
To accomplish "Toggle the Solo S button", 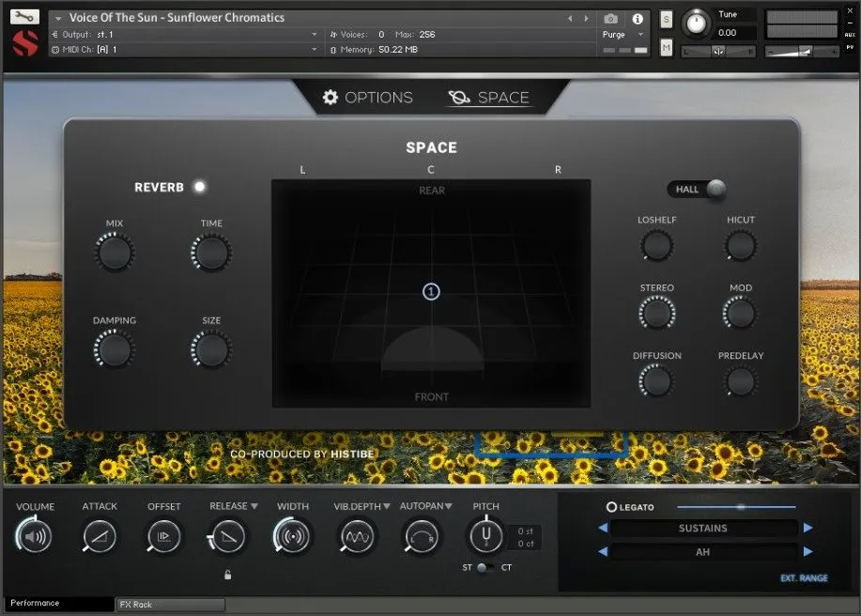I will coord(666,20).
